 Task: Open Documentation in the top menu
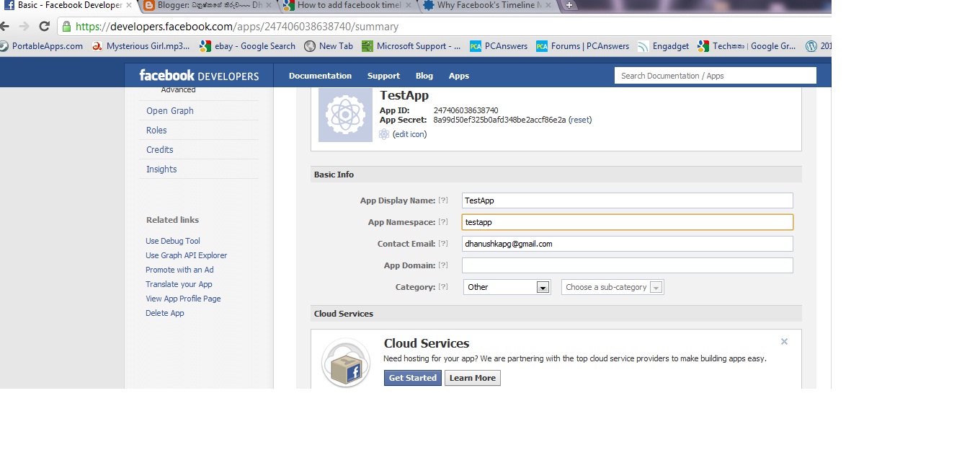[320, 76]
